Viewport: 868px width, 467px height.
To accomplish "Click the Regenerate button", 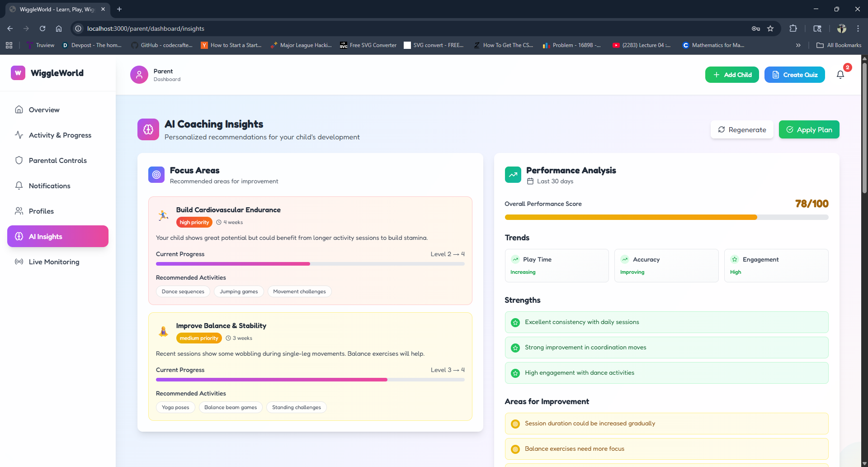I will (x=742, y=129).
